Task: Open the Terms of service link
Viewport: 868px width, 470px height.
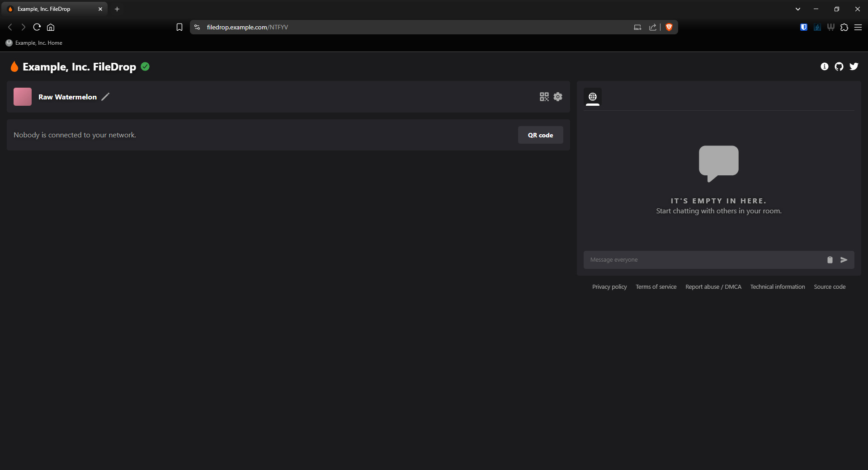Action: pyautogui.click(x=656, y=287)
